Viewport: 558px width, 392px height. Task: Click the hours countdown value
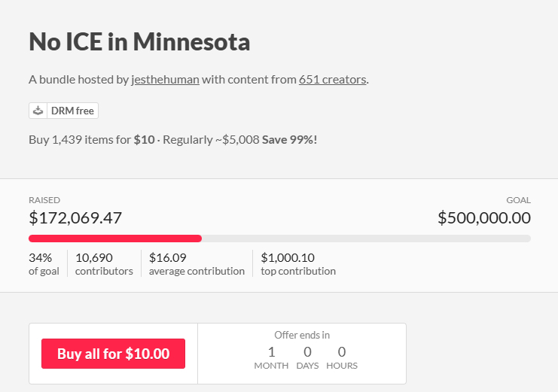[342, 352]
